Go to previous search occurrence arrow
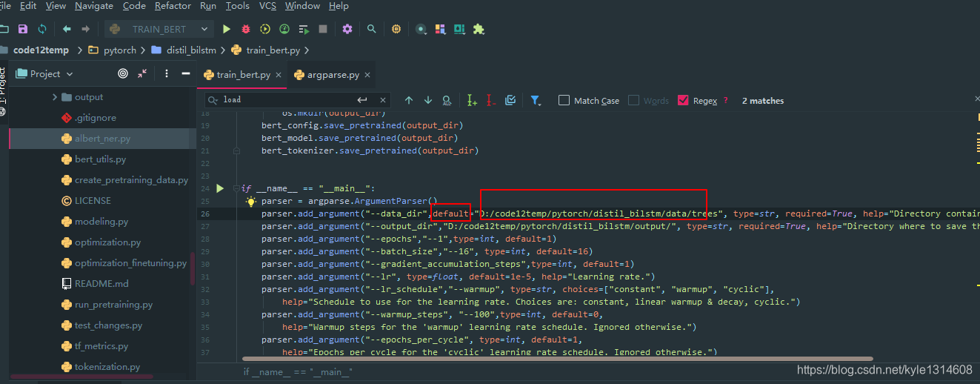 pyautogui.click(x=409, y=100)
